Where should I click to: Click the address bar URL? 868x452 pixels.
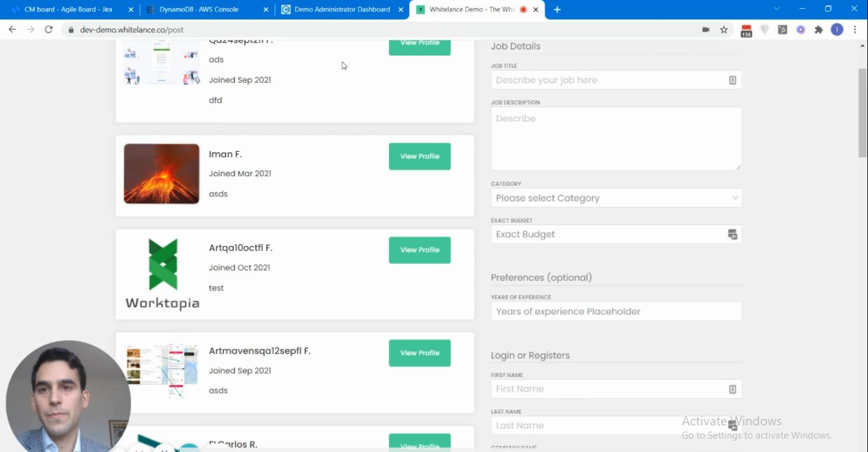[x=132, y=30]
